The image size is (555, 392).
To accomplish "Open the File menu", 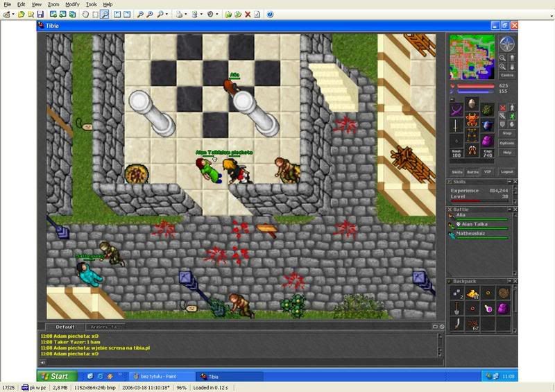I will (7, 4).
